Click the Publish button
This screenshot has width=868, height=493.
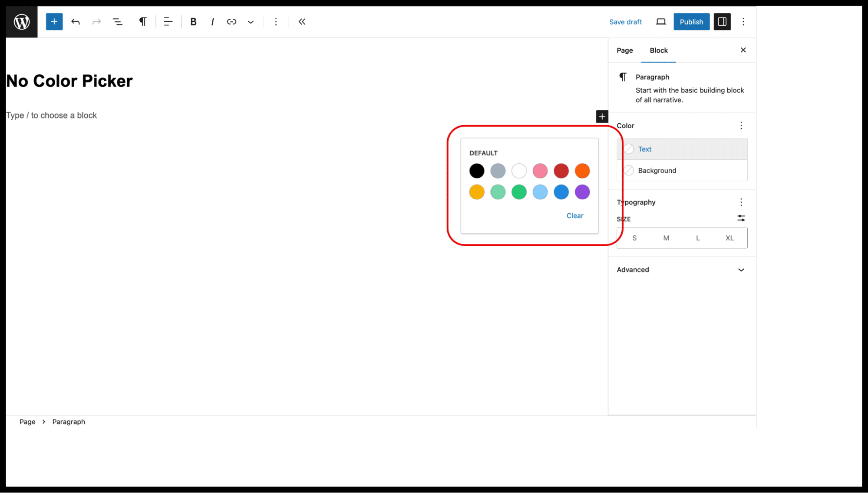pos(692,22)
